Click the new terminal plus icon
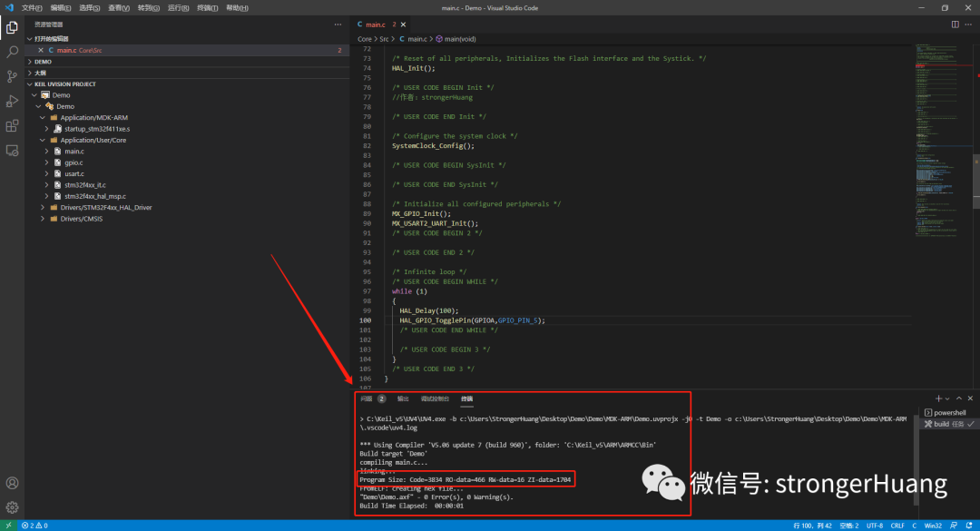980x531 pixels. click(938, 398)
